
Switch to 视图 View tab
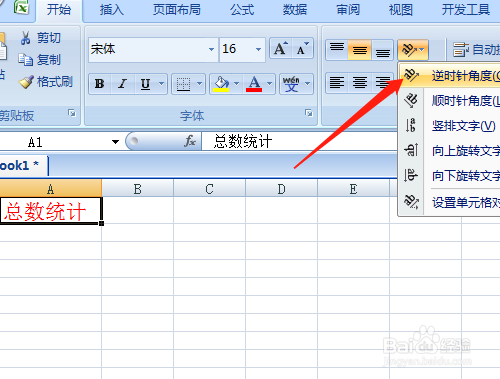click(401, 10)
